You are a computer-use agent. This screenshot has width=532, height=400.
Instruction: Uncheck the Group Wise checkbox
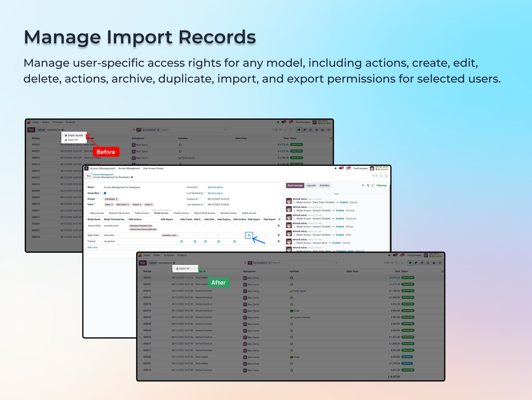pyautogui.click(x=105, y=193)
